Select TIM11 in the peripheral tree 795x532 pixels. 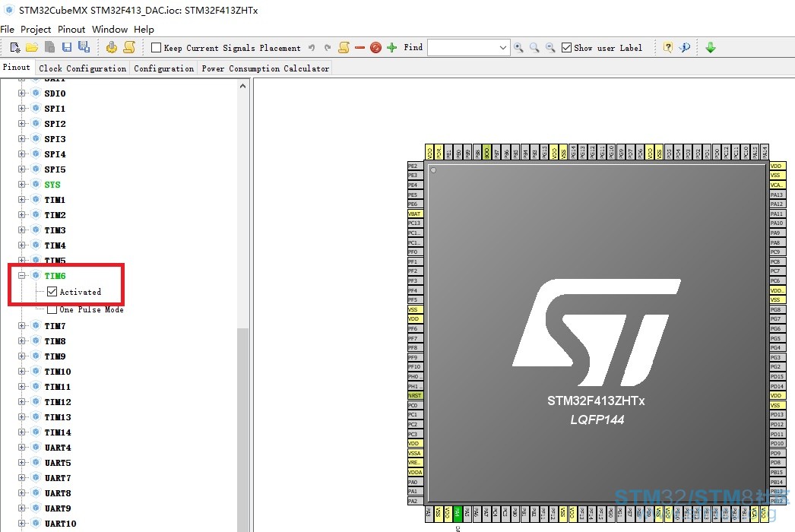point(57,386)
